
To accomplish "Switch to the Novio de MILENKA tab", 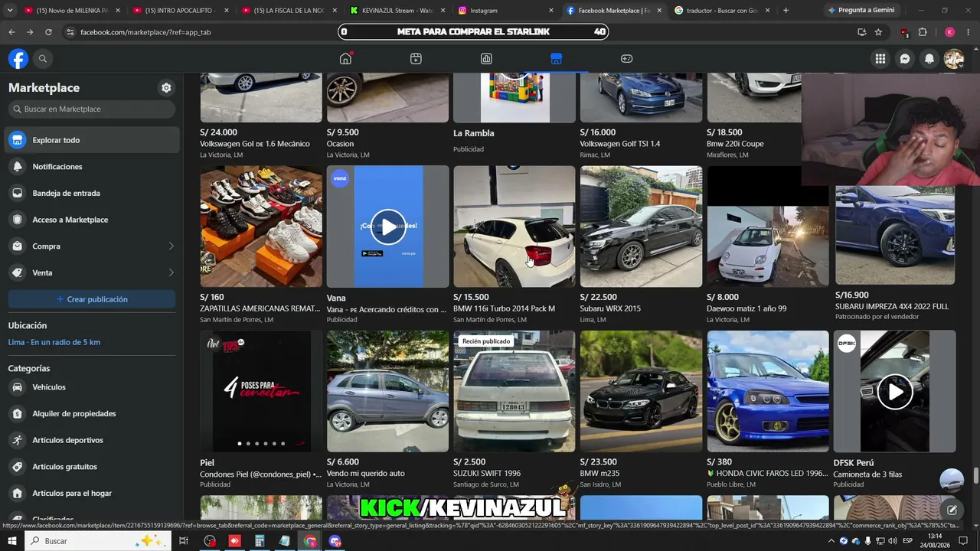I will coord(71,11).
